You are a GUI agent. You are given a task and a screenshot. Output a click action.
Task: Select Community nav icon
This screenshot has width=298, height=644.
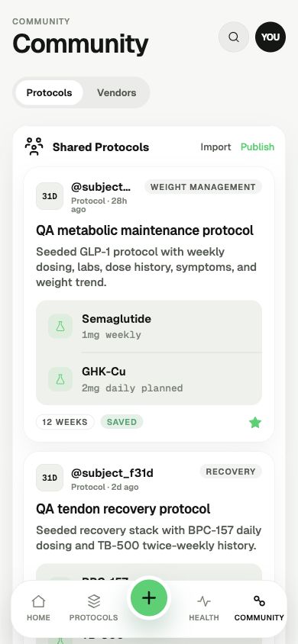(x=259, y=602)
